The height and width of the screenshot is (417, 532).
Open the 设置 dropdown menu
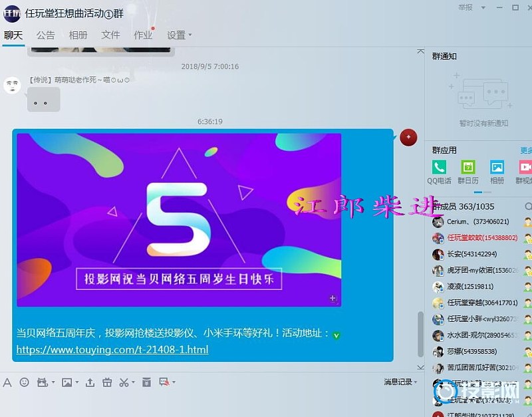[179, 35]
